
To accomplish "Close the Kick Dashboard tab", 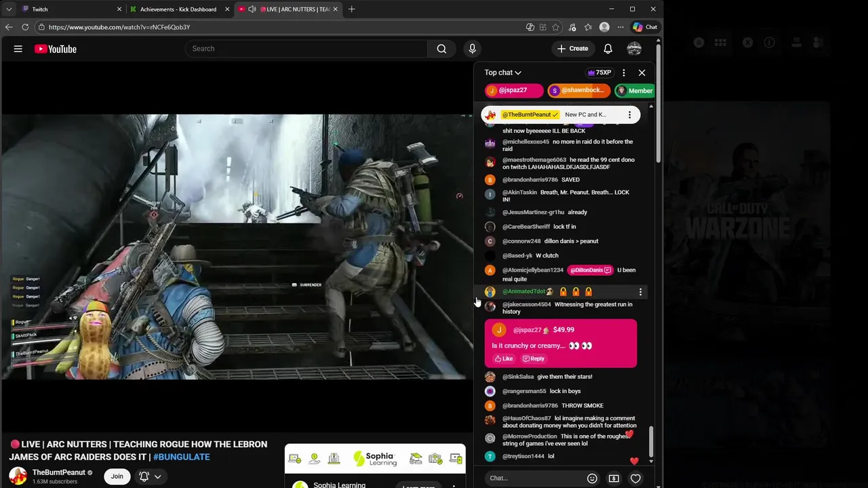I will [227, 9].
